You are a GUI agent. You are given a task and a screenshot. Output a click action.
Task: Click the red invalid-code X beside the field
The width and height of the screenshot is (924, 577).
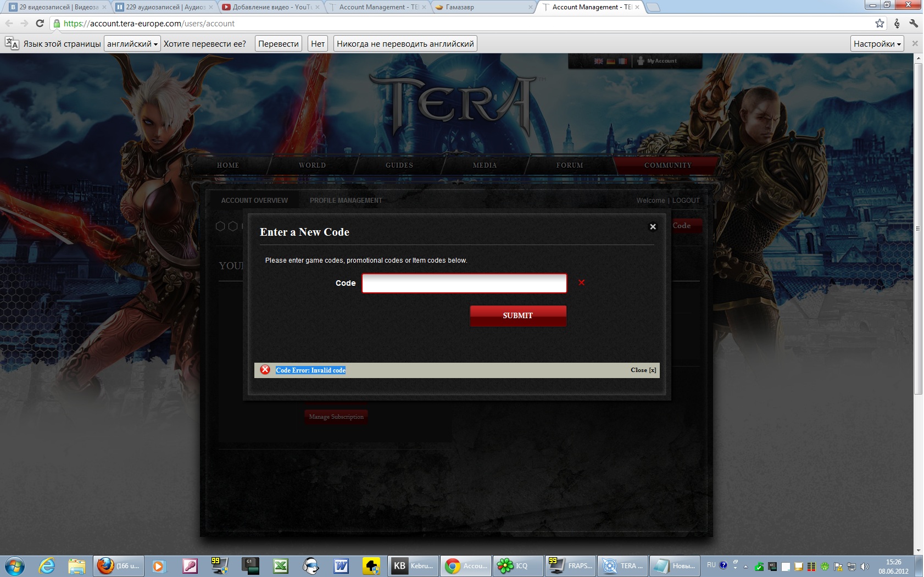(x=581, y=282)
